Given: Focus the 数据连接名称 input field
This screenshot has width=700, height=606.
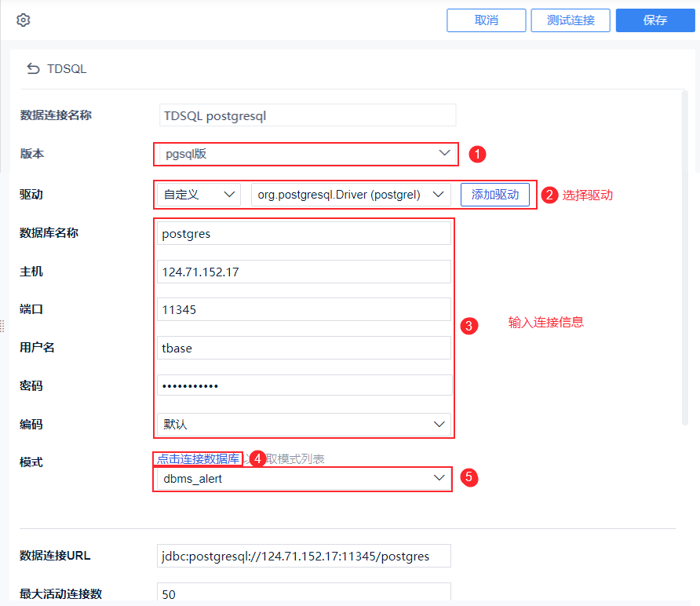Looking at the screenshot, I should tap(308, 115).
